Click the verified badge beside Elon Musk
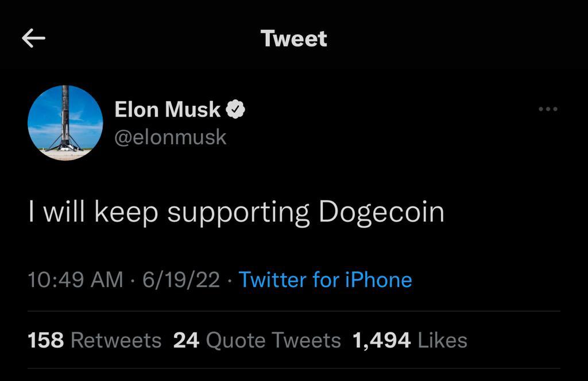 coord(235,109)
